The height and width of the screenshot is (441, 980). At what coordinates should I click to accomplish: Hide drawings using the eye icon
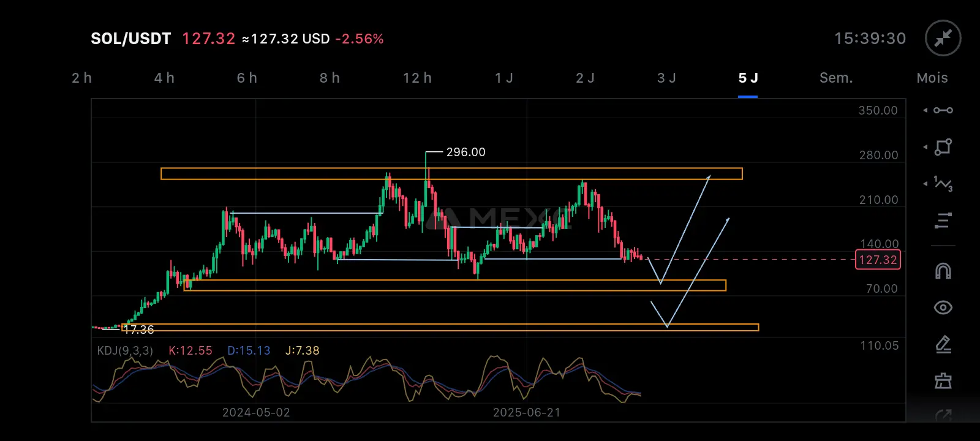tap(943, 307)
